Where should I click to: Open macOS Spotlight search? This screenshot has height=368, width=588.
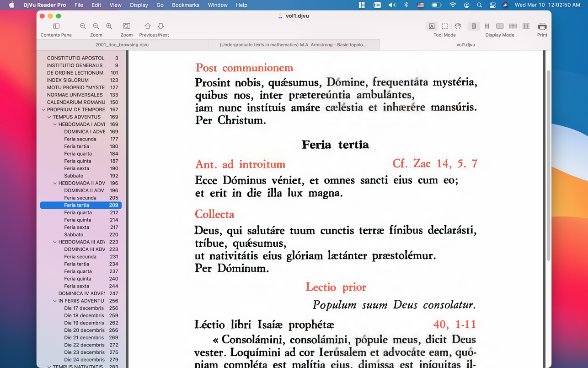point(479,5)
